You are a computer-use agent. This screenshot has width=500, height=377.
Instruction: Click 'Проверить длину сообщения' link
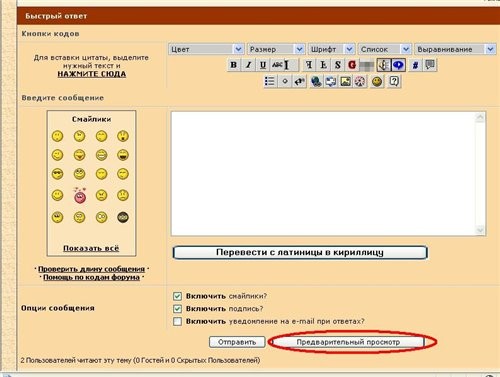[91, 269]
